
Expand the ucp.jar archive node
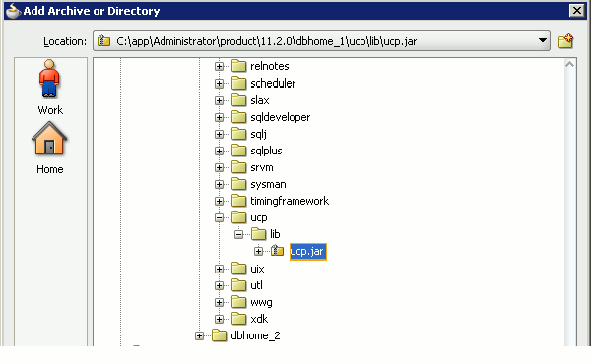pyautogui.click(x=258, y=251)
